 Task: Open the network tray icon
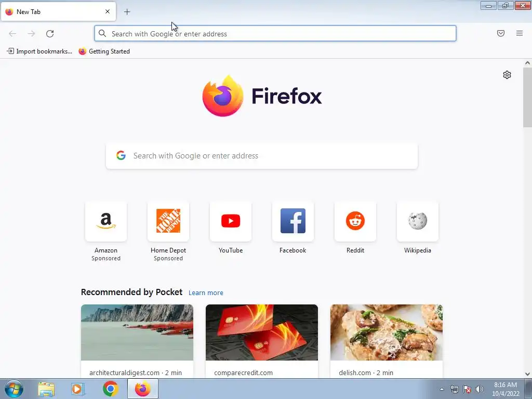coord(454,389)
